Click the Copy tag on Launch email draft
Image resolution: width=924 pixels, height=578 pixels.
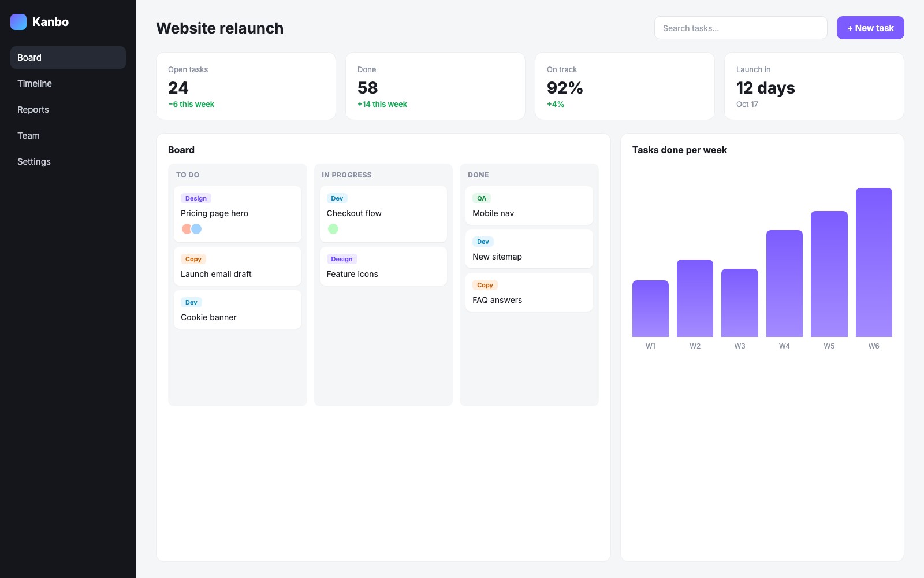pyautogui.click(x=193, y=259)
